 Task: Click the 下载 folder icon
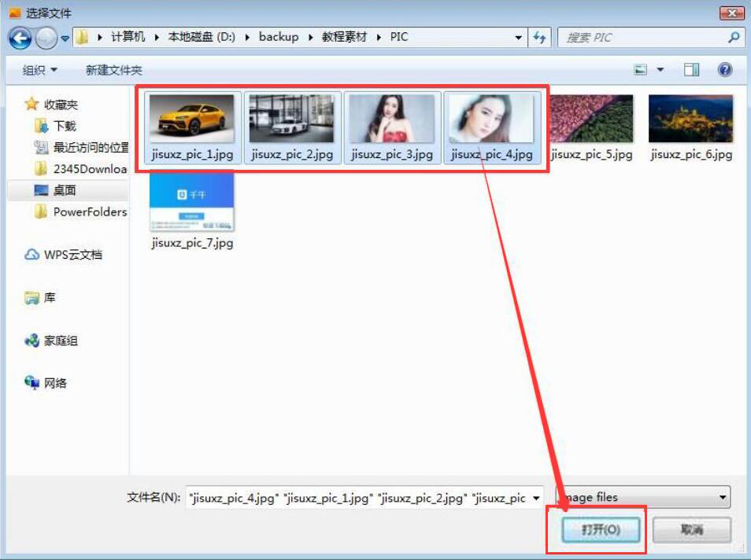(x=41, y=126)
